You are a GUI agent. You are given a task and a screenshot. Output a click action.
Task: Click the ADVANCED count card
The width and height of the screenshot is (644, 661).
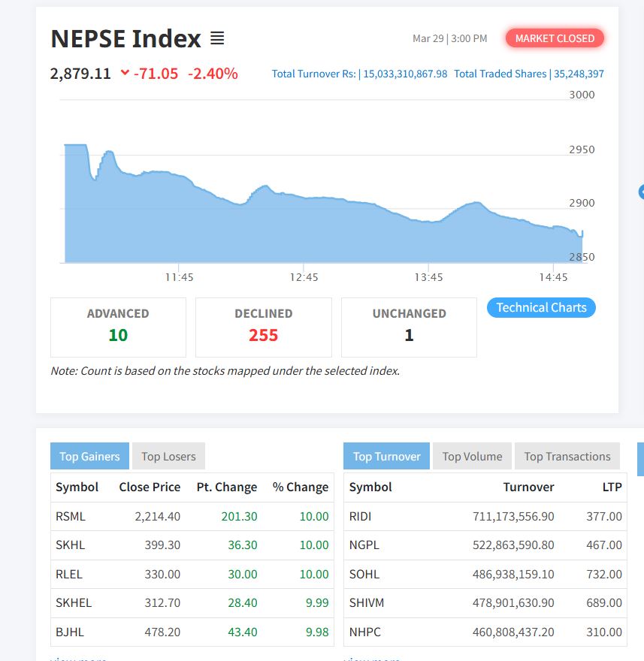pyautogui.click(x=118, y=327)
